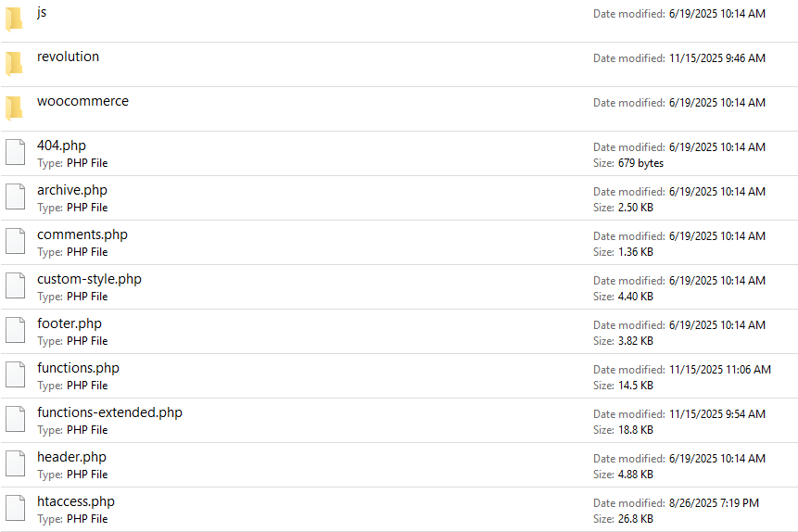The image size is (798, 532).
Task: Click the functions.php file icon
Action: tap(14, 375)
